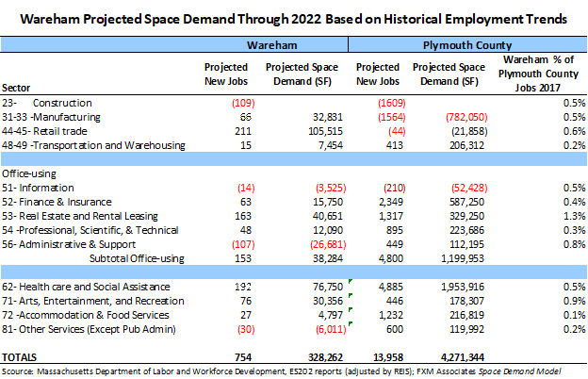
Task: Select 53- Real Estate and Rental Leasing
Action: (80, 216)
